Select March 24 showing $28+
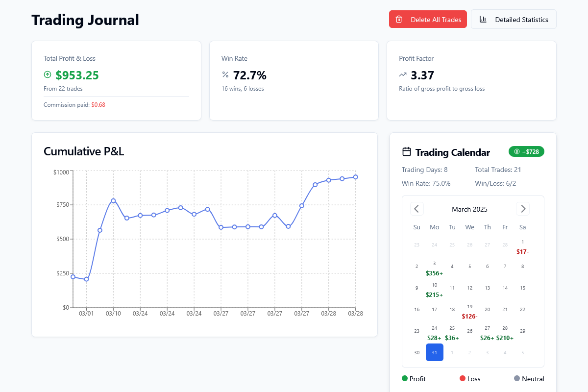Image resolution: width=588 pixels, height=392 pixels. click(435, 333)
